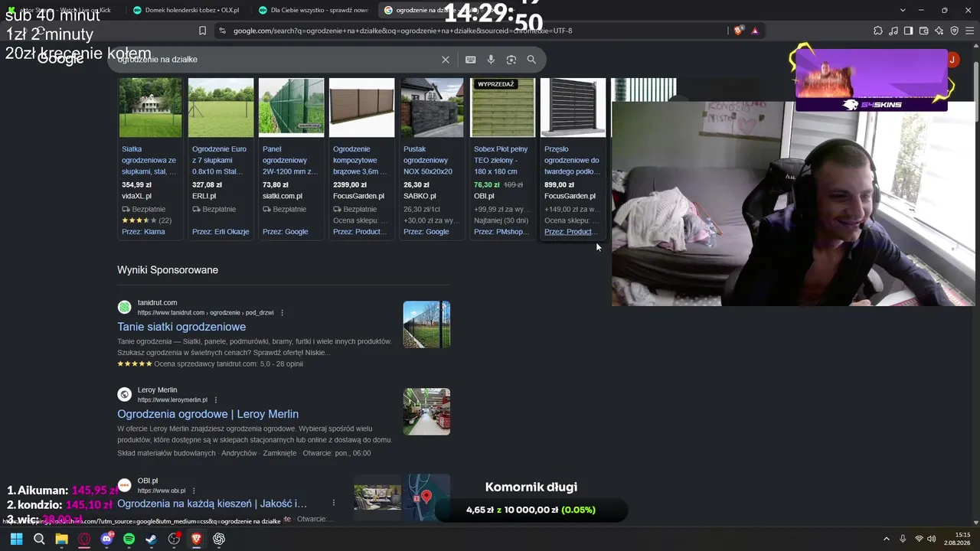Viewport: 980px width, 551px height.
Task: Open the Windows Start menu
Action: click(x=17, y=539)
